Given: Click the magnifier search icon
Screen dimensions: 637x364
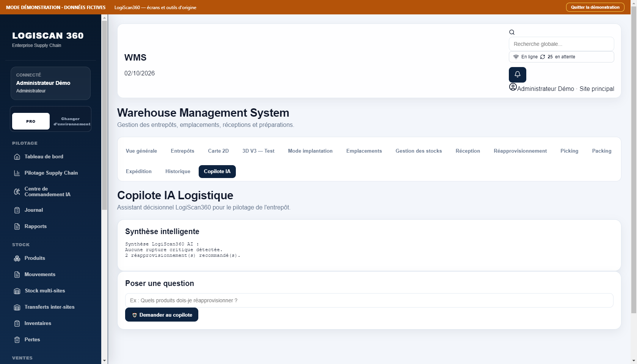Looking at the screenshot, I should (x=512, y=32).
